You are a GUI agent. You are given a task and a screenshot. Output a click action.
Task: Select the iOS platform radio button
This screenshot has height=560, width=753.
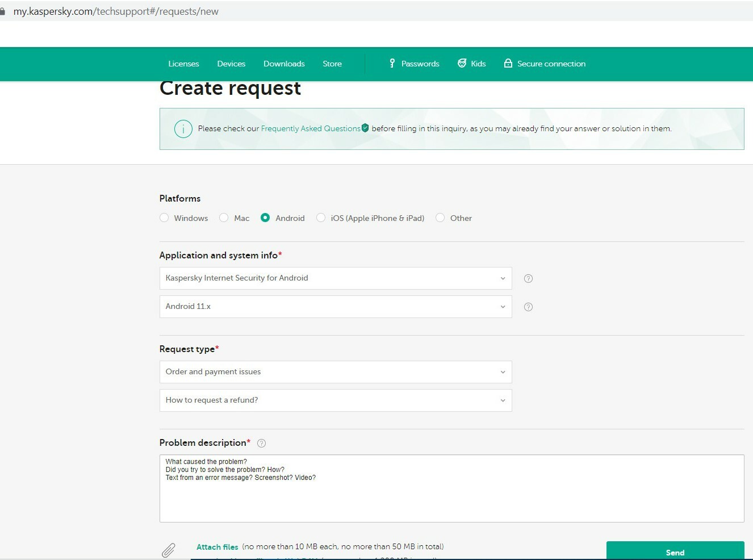(321, 218)
